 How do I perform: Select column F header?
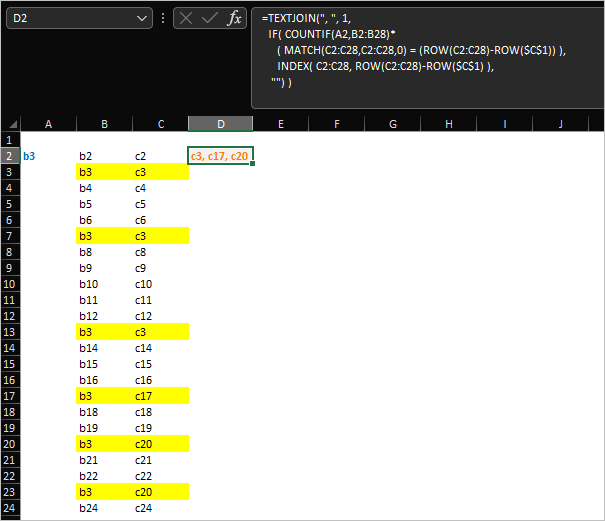click(336, 124)
